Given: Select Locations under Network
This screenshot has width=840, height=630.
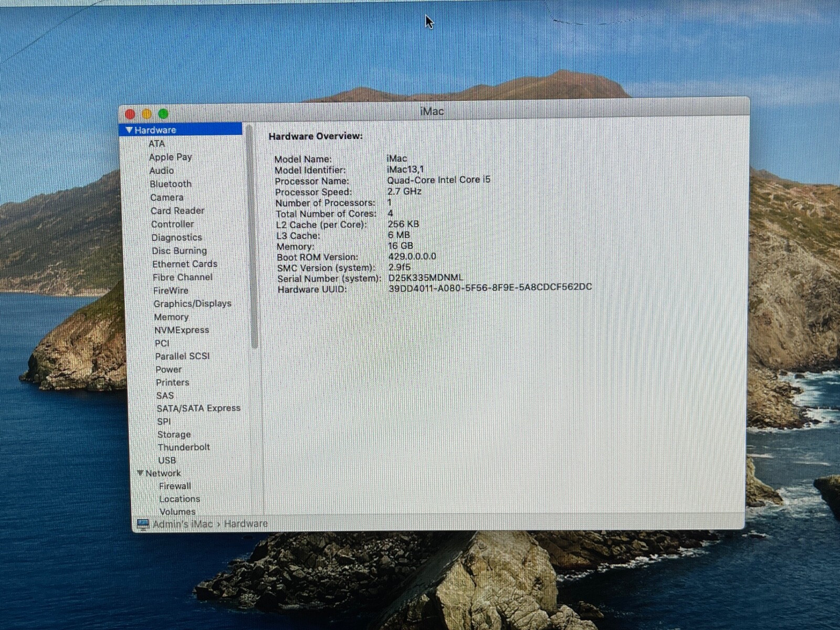Looking at the screenshot, I should point(180,499).
